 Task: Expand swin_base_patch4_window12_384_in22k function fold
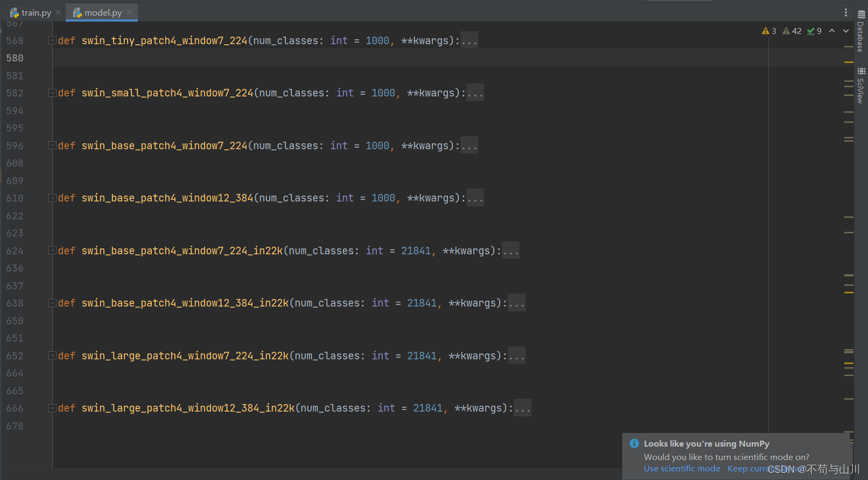click(x=52, y=303)
